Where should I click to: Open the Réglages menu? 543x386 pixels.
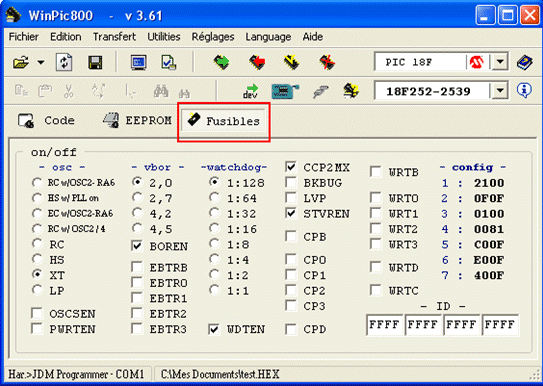[x=213, y=37]
